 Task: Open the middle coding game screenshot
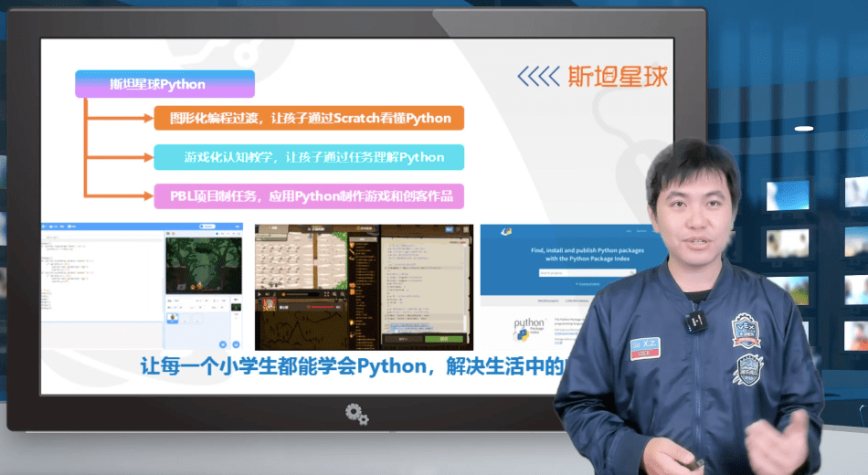point(364,287)
